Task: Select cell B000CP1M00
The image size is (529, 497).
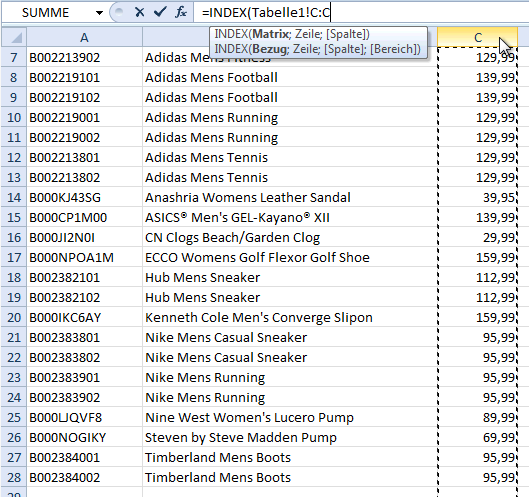Action: [84, 217]
